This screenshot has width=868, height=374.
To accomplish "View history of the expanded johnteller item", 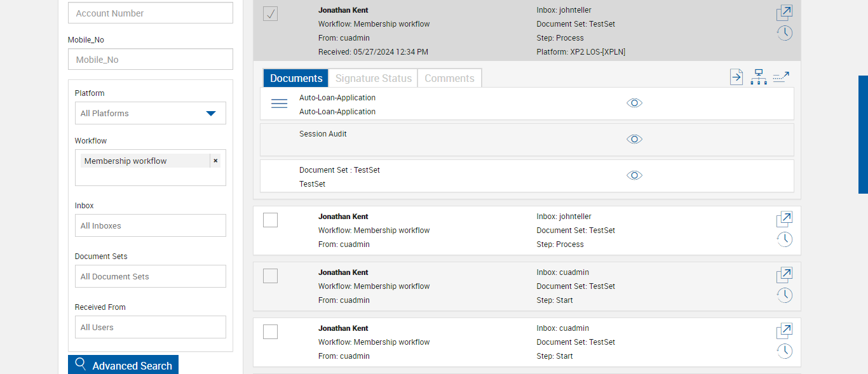I will (785, 33).
